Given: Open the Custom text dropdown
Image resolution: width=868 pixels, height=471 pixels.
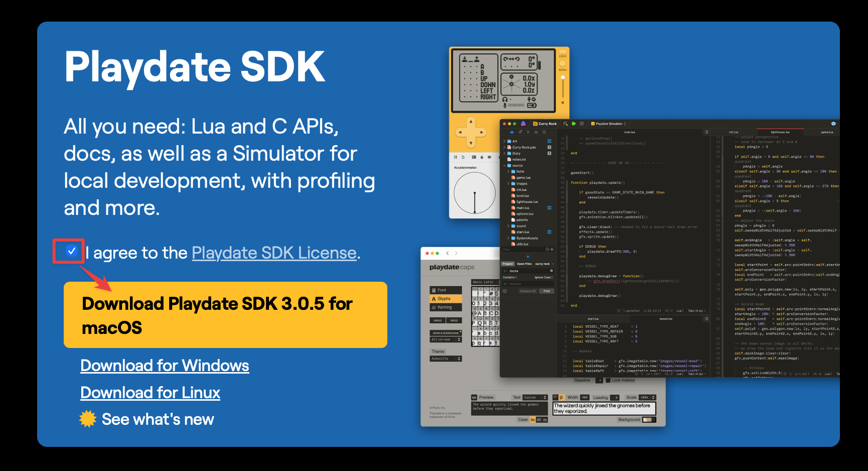Looking at the screenshot, I should pyautogui.click(x=535, y=398).
